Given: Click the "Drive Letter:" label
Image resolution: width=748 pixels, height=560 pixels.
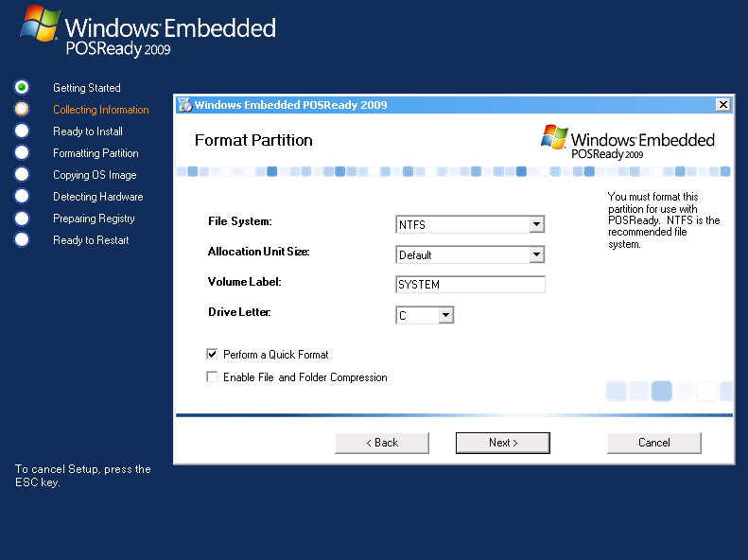Looking at the screenshot, I should pos(239,312).
